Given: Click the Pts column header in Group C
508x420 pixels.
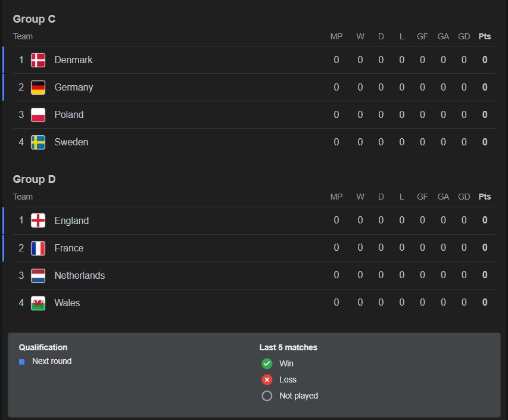Looking at the screenshot, I should click(485, 36).
